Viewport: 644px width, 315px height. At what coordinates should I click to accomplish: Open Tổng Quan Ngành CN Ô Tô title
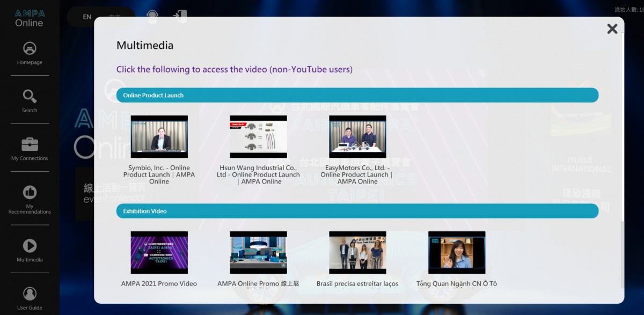click(x=457, y=283)
